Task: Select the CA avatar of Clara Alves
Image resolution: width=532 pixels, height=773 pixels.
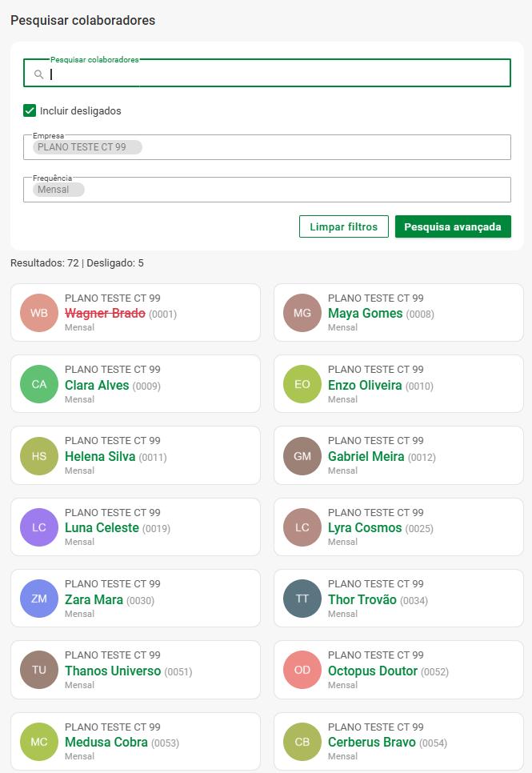Action: click(x=39, y=384)
